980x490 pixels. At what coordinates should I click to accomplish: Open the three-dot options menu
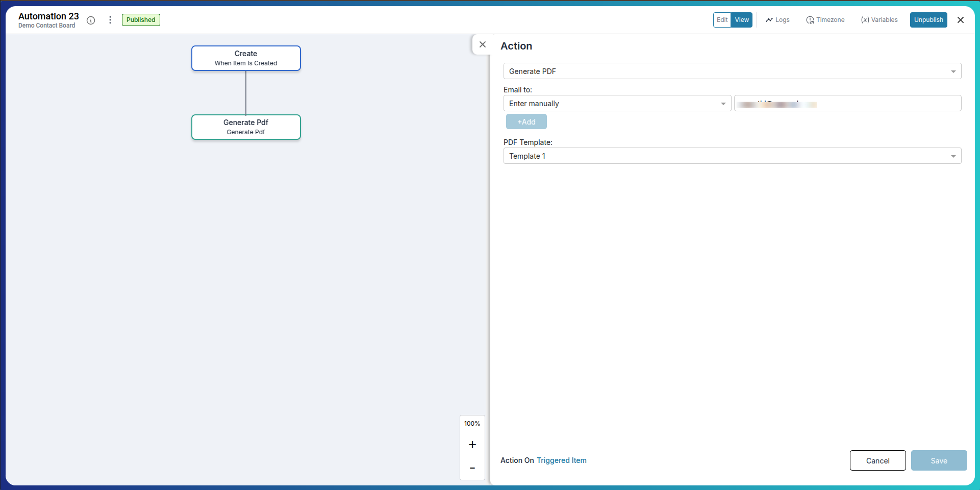pos(110,20)
